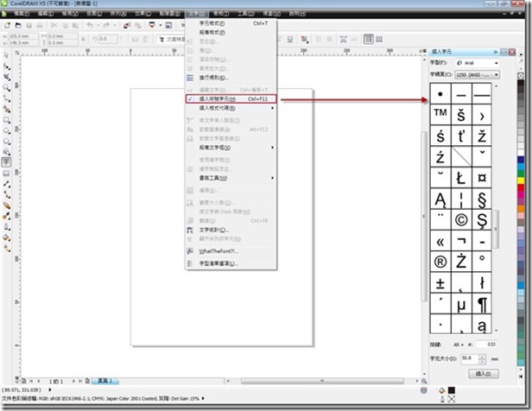The image size is (532, 411).
Task: Open the 工具(O) menu
Action: (245, 14)
